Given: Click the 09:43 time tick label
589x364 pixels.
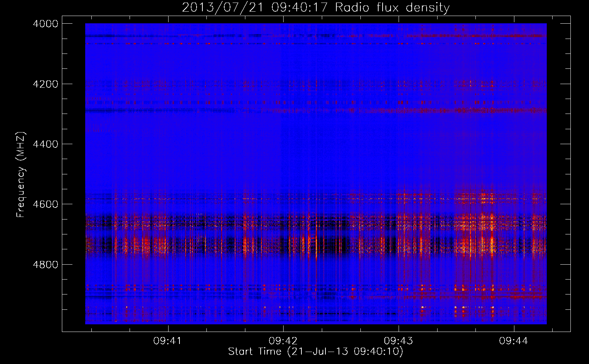Looking at the screenshot, I should tap(398, 341).
